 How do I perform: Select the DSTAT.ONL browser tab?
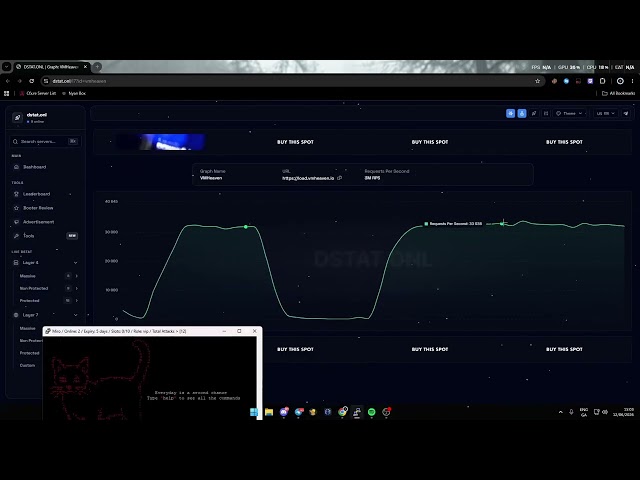click(x=51, y=67)
